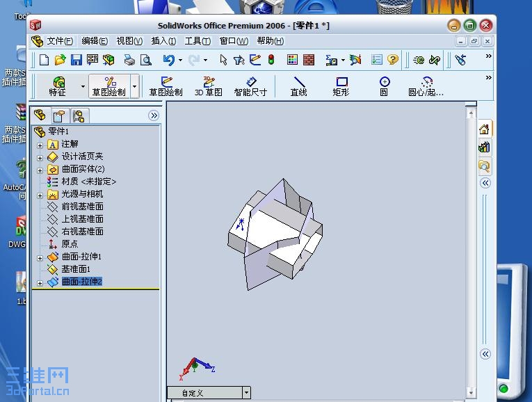Click the Print icon
Image resolution: width=532 pixels, height=402 pixels.
pos(129,60)
